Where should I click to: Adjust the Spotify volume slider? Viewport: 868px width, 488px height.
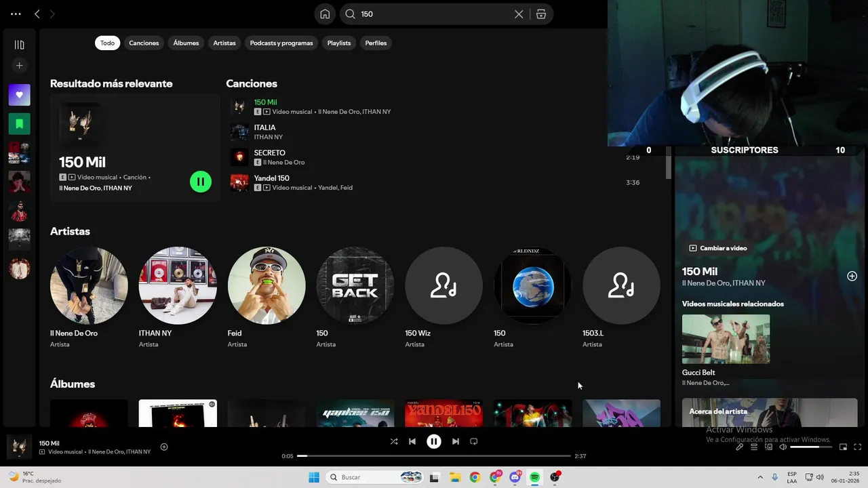(x=810, y=447)
